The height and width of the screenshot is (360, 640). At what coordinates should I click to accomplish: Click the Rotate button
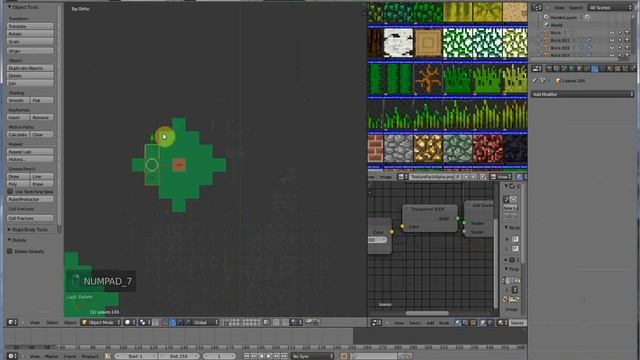pos(30,34)
